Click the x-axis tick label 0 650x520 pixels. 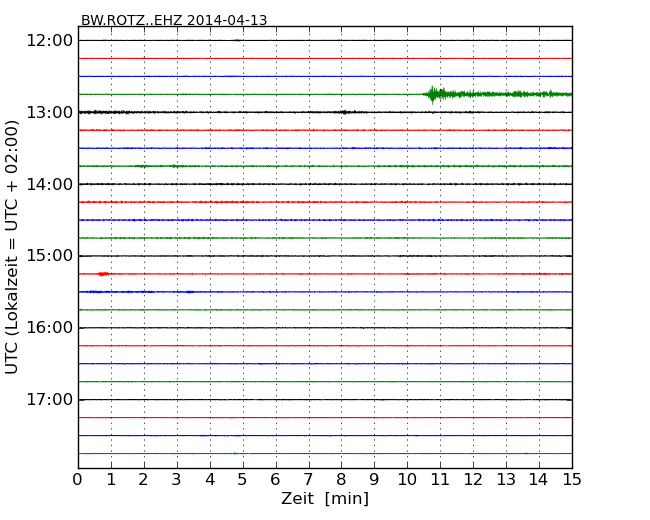pyautogui.click(x=78, y=480)
